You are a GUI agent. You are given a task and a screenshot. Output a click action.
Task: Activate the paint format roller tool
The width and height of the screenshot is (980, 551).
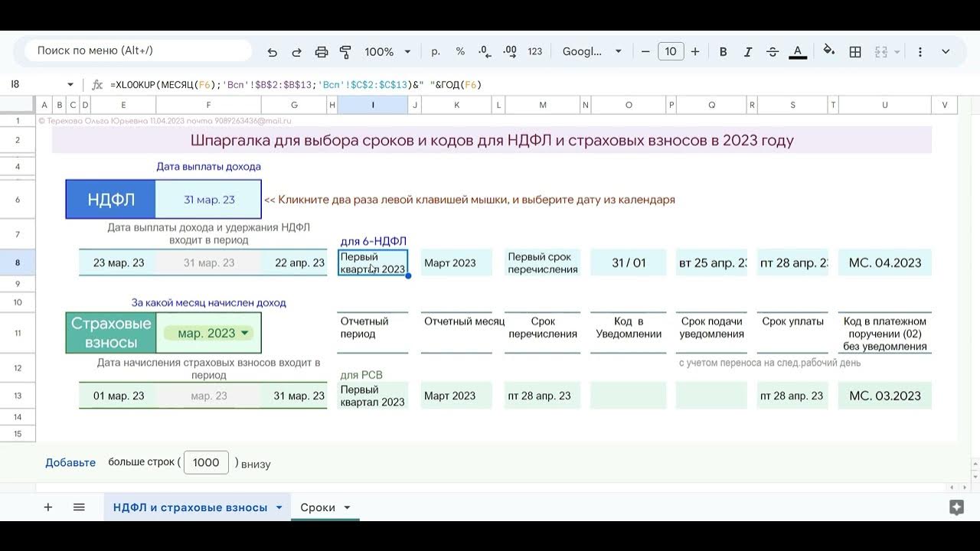pos(345,52)
